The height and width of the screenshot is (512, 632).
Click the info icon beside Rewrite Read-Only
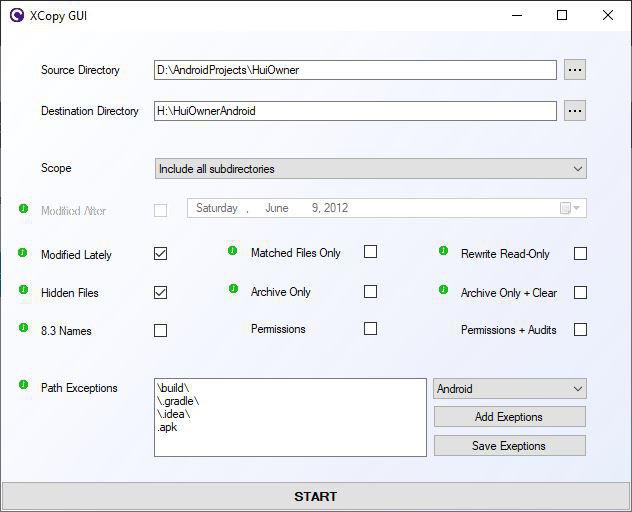[443, 251]
